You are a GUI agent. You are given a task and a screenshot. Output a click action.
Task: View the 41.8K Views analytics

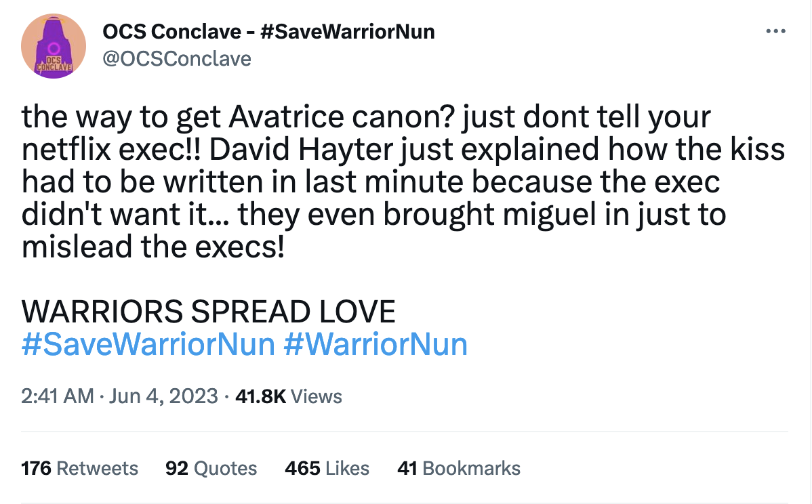tap(288, 396)
